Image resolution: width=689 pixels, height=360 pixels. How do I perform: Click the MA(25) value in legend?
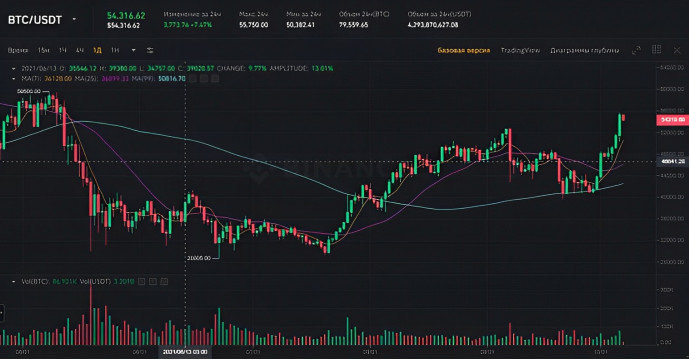pos(115,79)
